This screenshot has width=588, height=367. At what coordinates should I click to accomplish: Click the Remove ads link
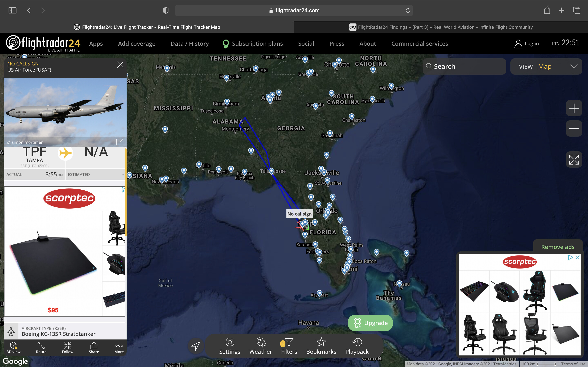(557, 247)
